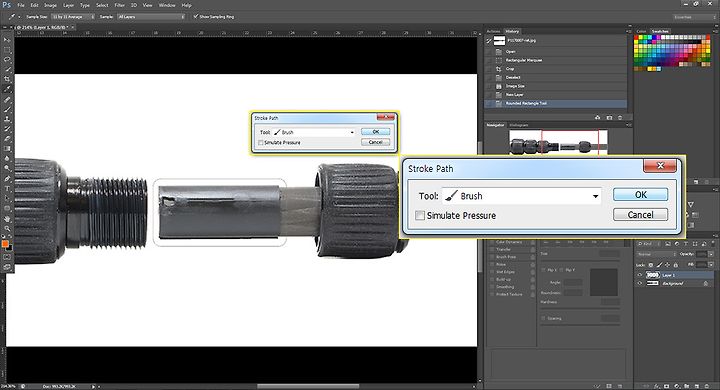Click the Angle field in Brush panel

pos(573,283)
